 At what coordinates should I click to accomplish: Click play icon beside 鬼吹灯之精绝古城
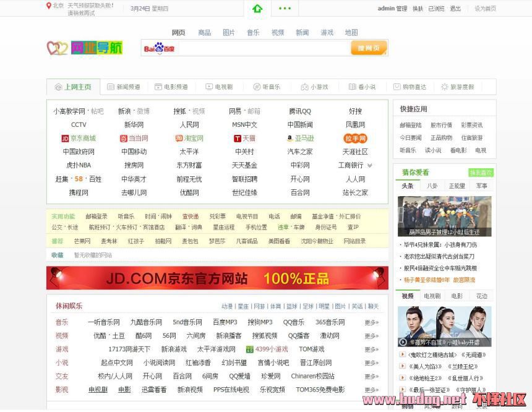pos(402,354)
